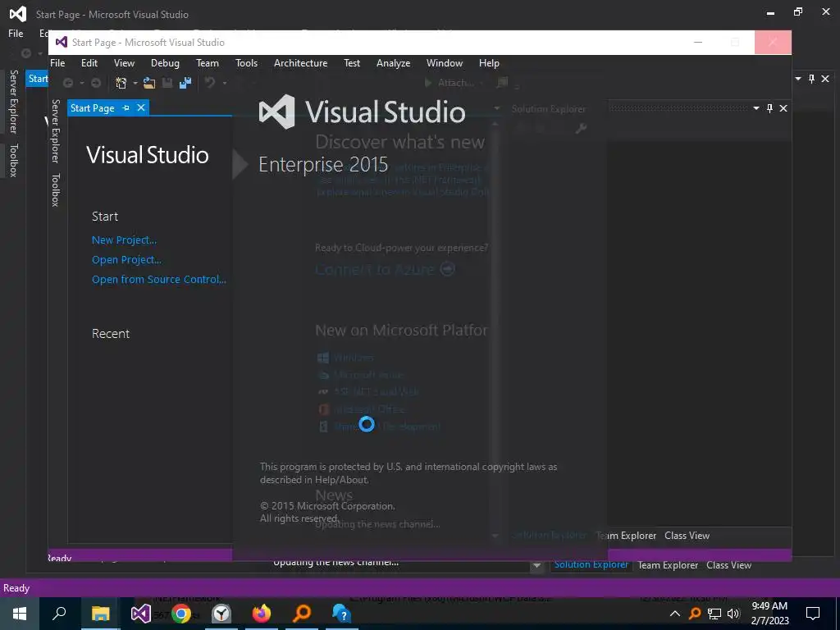This screenshot has height=630, width=840.
Task: Open the Help menu
Action: [489, 63]
